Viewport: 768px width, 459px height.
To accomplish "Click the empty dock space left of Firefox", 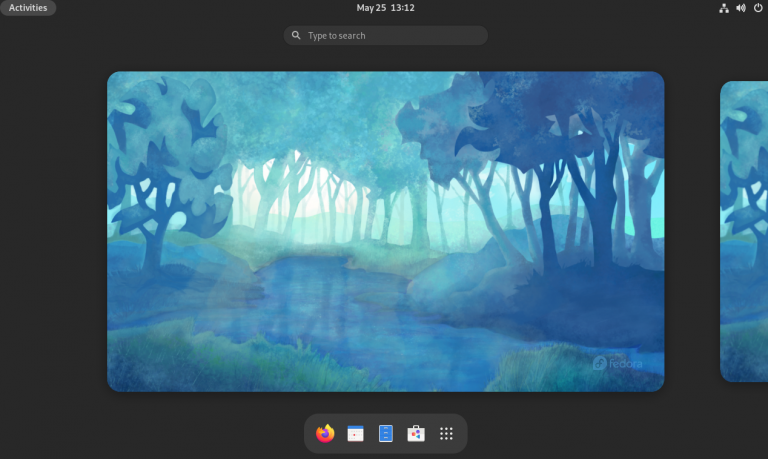I will (309, 433).
